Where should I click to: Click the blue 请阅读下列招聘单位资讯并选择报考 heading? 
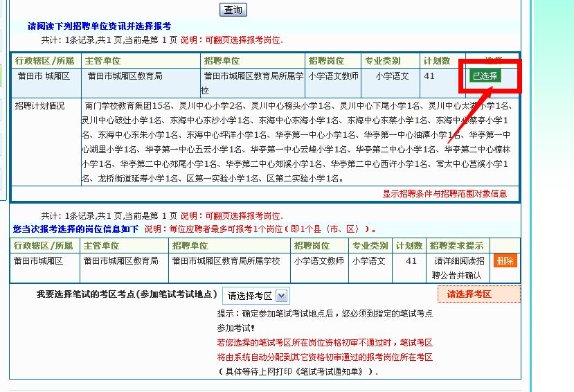point(100,26)
